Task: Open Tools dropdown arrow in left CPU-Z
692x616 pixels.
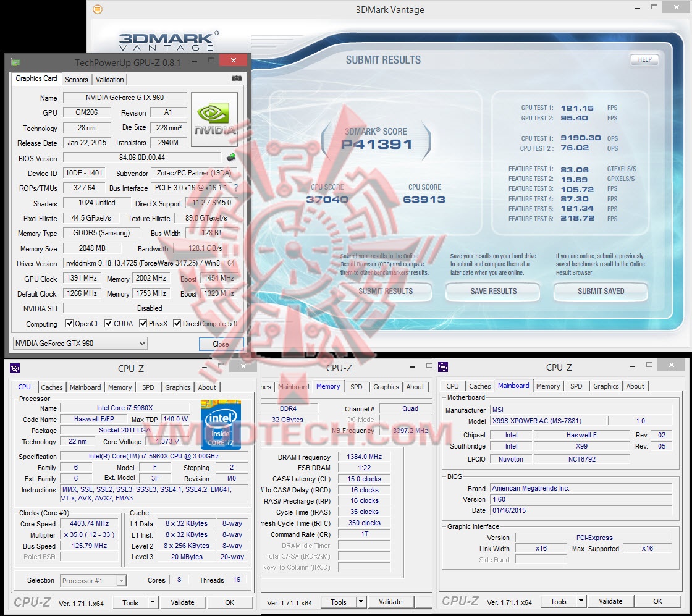Action: click(153, 602)
